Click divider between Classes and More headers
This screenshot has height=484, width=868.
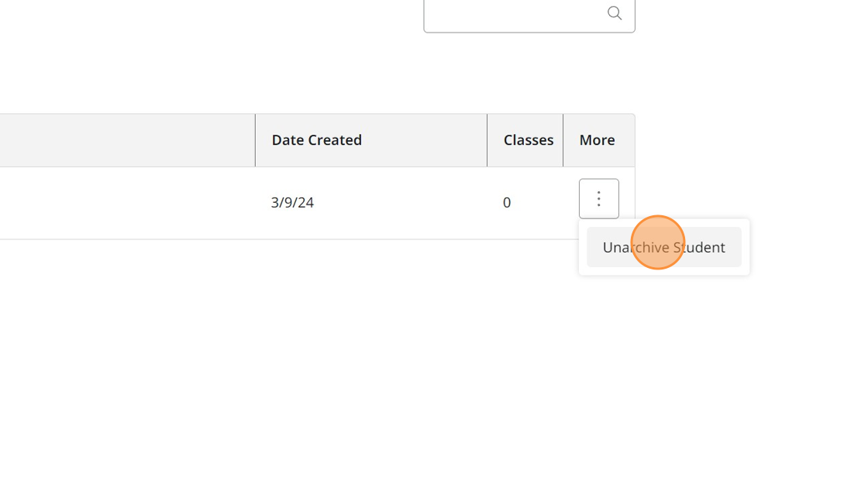pyautogui.click(x=563, y=140)
